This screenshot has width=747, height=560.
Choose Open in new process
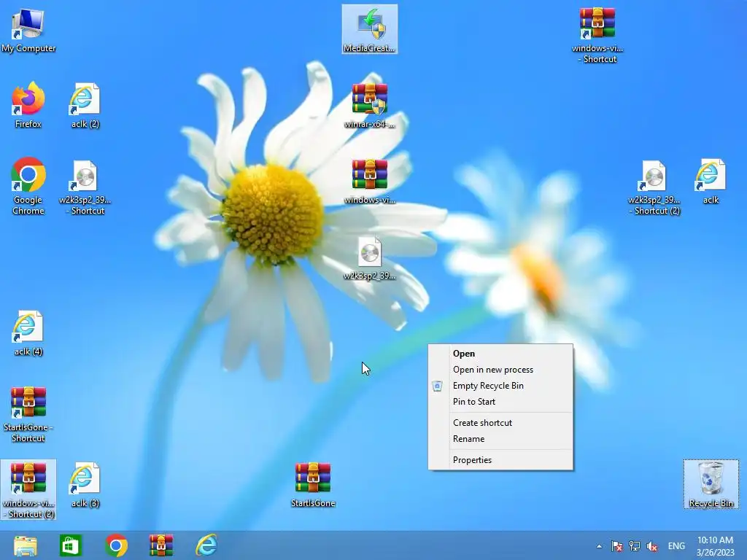click(500, 370)
